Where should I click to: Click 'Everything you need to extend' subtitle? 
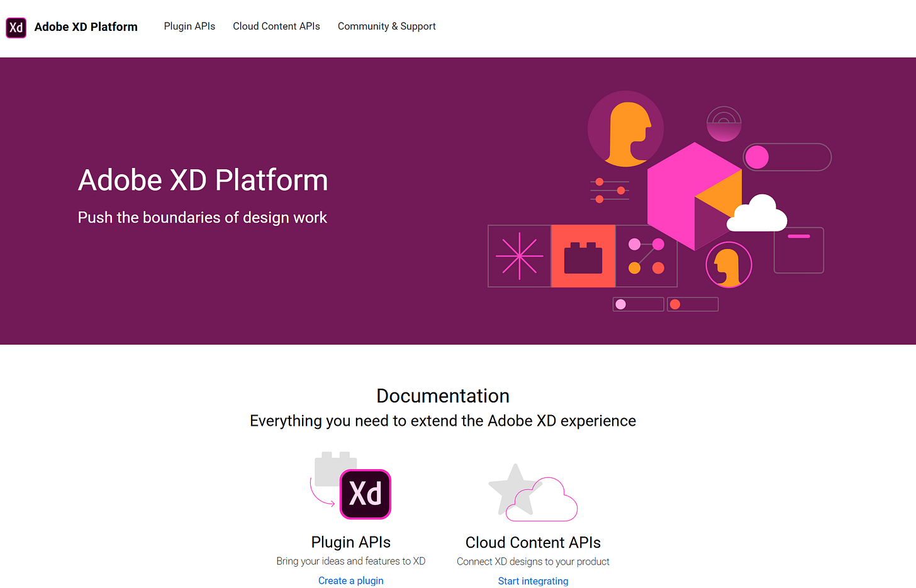point(443,421)
